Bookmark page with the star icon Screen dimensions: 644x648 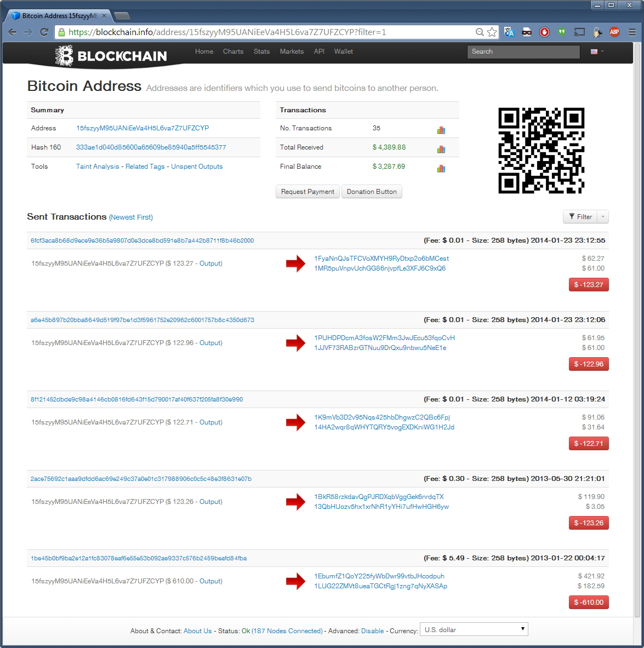[x=492, y=32]
